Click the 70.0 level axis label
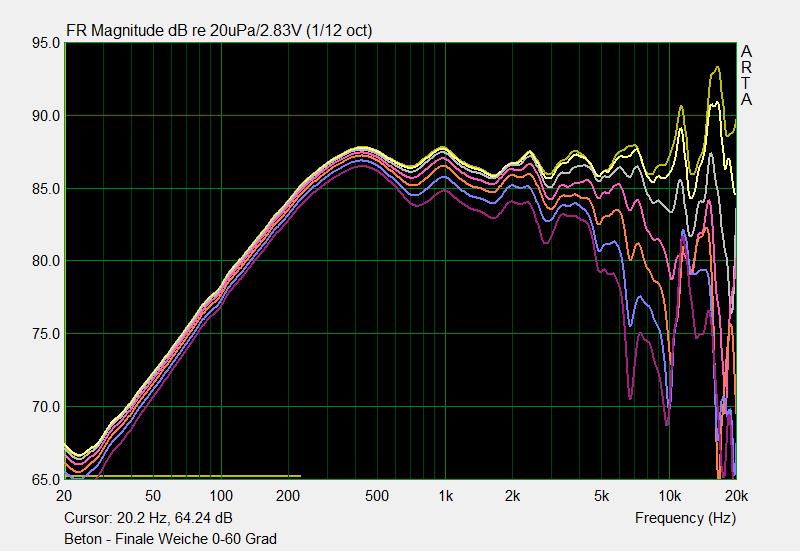The image size is (800, 551). [x=46, y=407]
